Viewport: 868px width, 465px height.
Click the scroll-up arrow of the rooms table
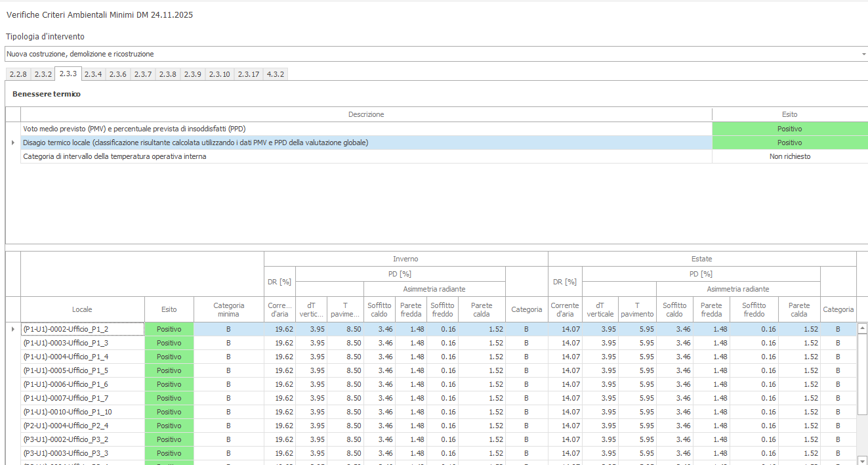[x=863, y=328]
